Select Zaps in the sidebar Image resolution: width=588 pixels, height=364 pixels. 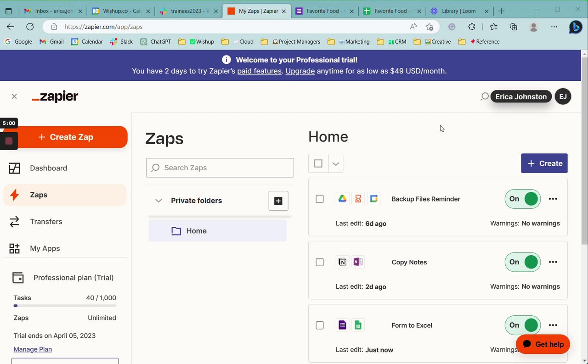click(64, 195)
